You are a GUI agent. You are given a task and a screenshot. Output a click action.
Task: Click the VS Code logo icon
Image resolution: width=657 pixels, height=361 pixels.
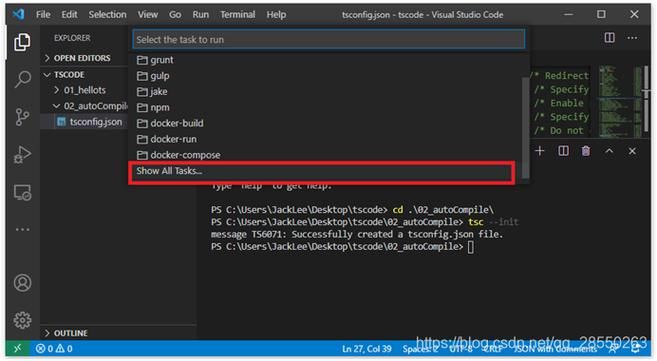click(x=18, y=14)
